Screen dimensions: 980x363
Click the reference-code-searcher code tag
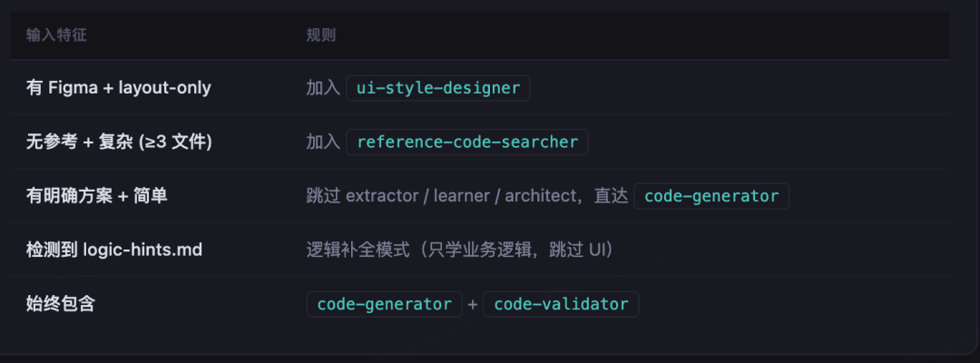(x=467, y=142)
